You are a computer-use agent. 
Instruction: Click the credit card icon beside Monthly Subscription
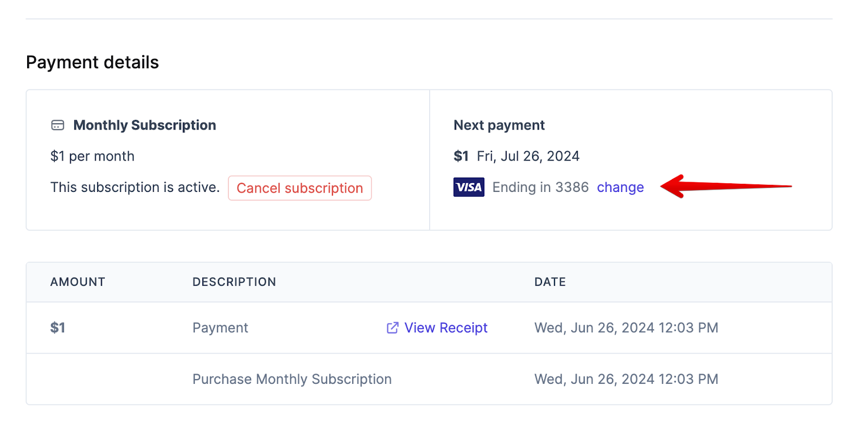56,125
